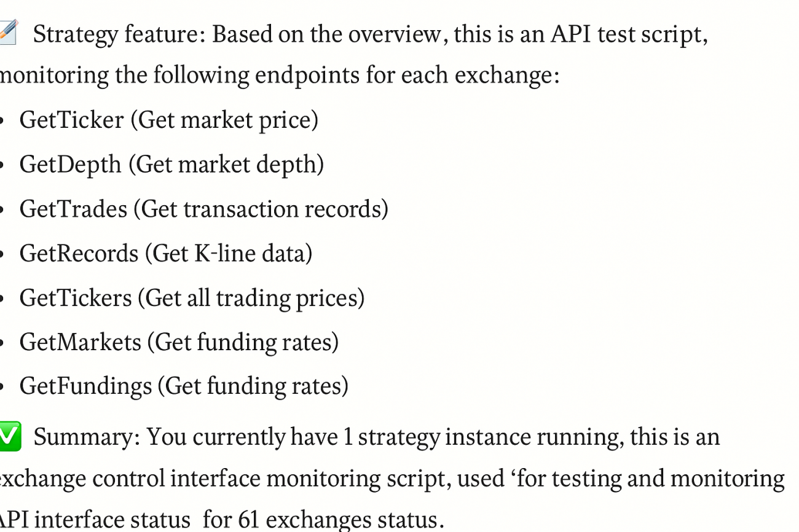Select the GetTicker endpoint name
This screenshot has height=532, width=799.
[x=71, y=120]
